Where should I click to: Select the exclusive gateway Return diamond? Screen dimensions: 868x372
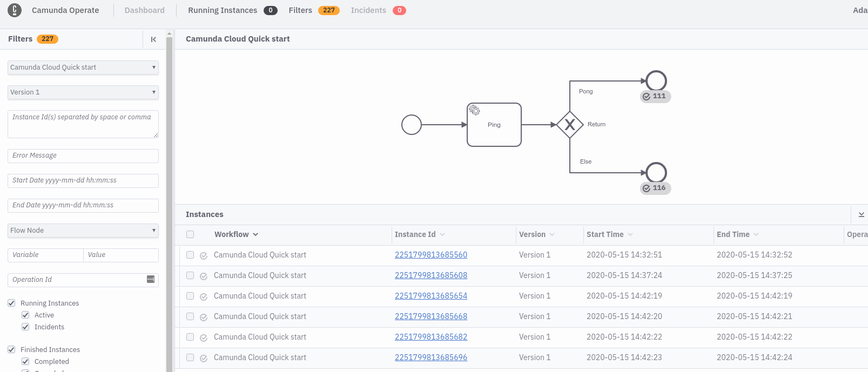tap(569, 125)
